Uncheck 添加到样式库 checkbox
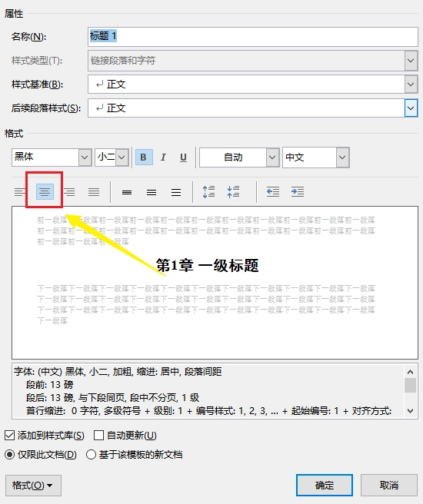423x504 pixels. tap(10, 436)
